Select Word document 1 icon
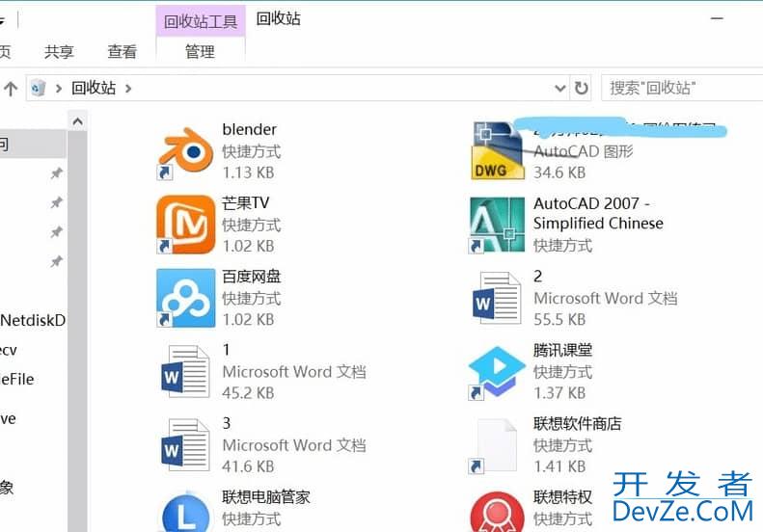The height and width of the screenshot is (532, 763). pos(185,371)
